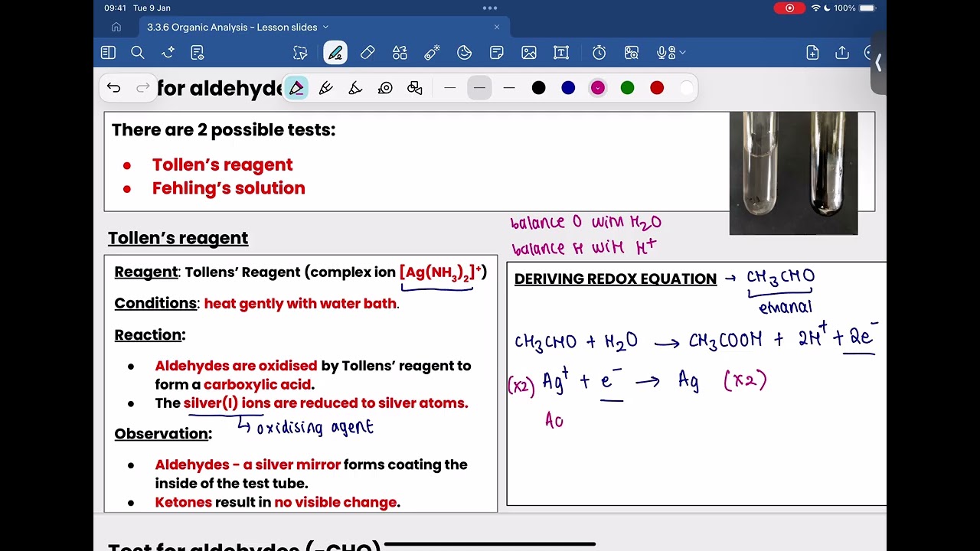Toggle the pen stroke stabilizer setting
This screenshot has width=980, height=551.
pos(385,88)
